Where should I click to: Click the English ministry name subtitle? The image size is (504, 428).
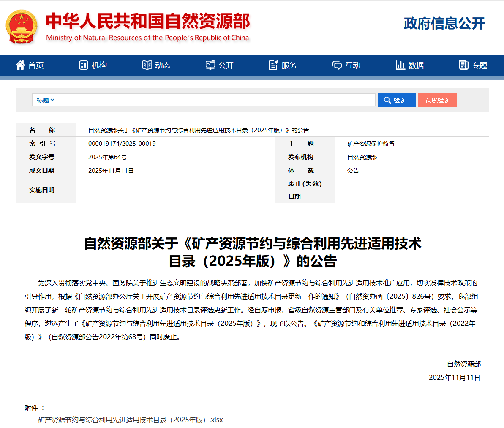[x=147, y=38]
